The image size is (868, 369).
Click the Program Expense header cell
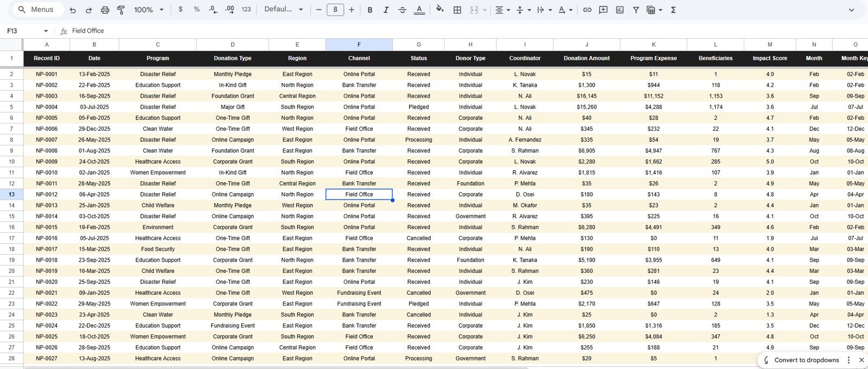[x=653, y=58]
